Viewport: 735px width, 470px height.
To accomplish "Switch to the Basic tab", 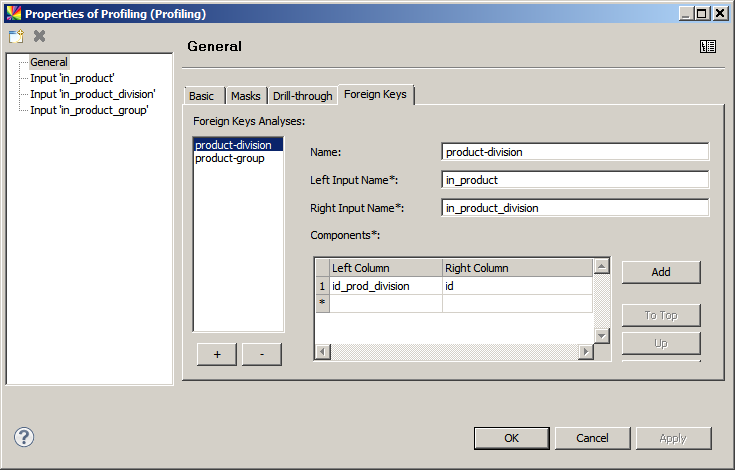I will 201,96.
